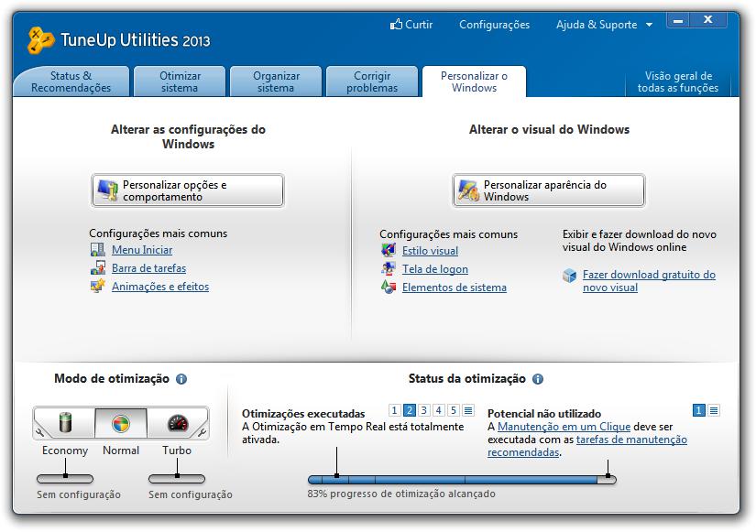
Task: Open the Menu Iniciar icon
Action: 98,250
